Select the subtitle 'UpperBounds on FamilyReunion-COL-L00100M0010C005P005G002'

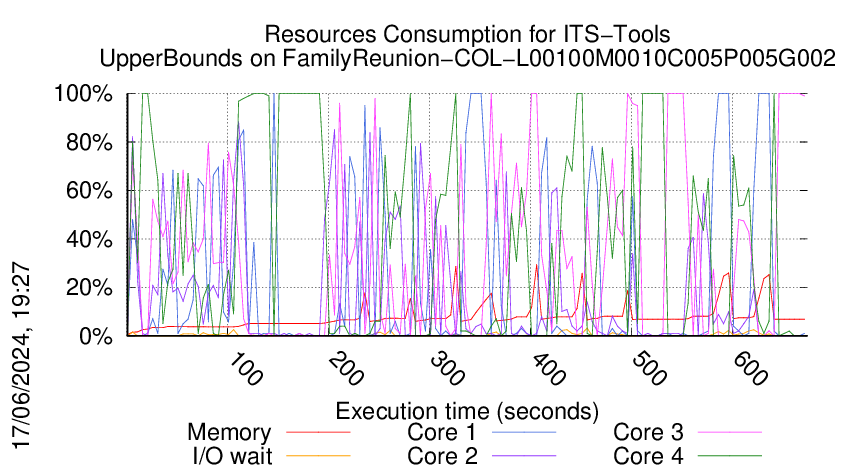(467, 59)
